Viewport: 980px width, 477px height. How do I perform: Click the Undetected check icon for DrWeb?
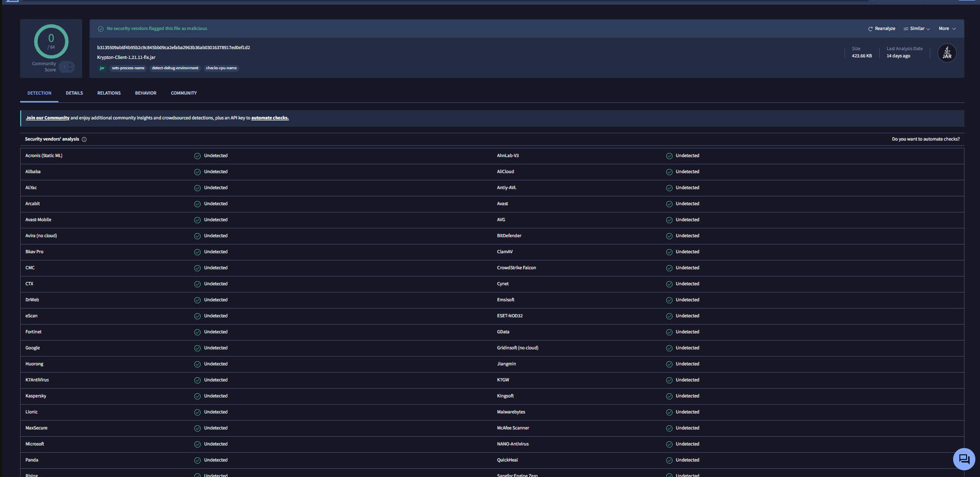pos(197,300)
